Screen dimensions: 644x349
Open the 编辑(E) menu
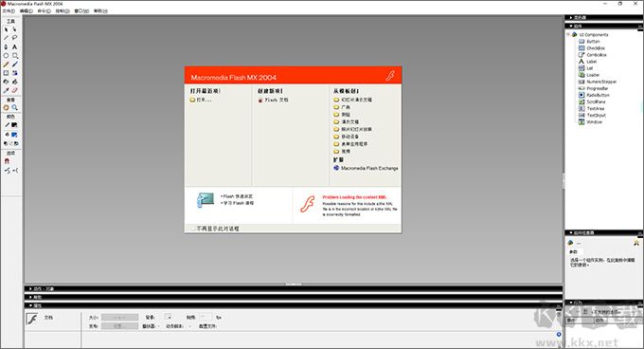pyautogui.click(x=27, y=11)
